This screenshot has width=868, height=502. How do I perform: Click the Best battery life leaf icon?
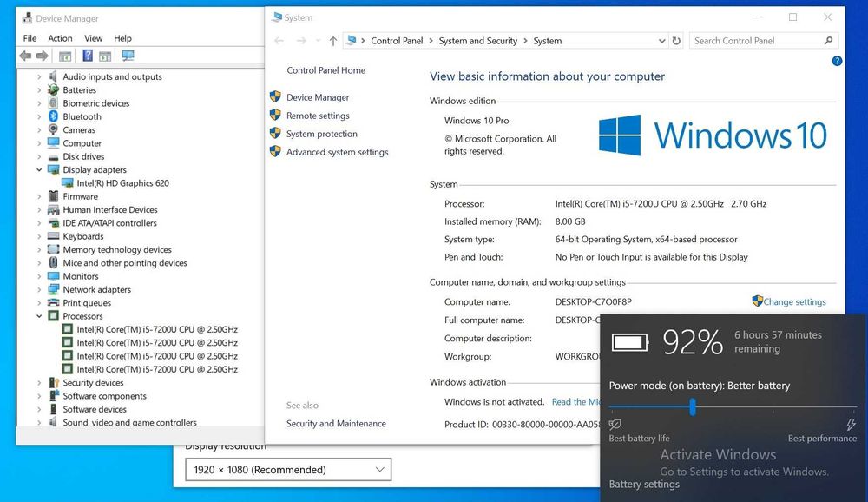coord(615,425)
